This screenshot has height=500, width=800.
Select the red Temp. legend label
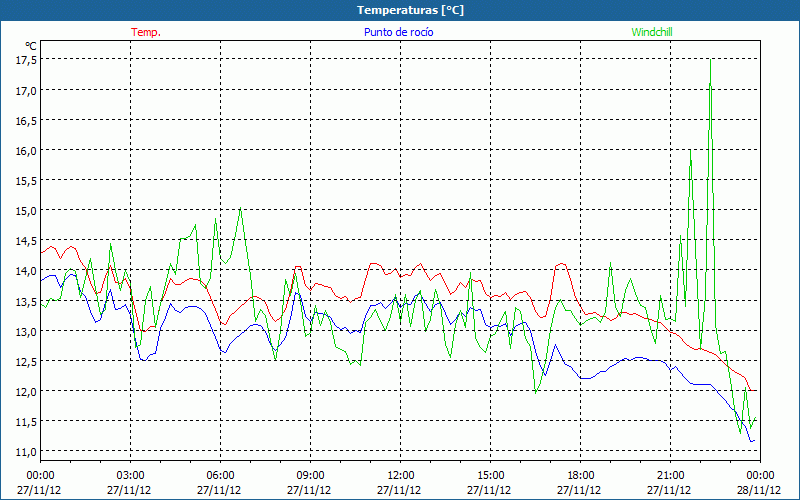pyautogui.click(x=146, y=32)
